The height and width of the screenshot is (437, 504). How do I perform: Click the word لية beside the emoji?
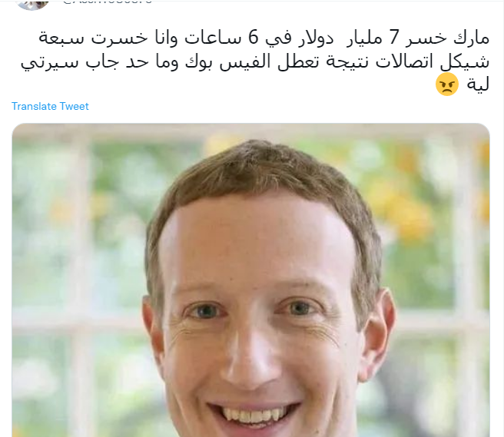point(478,85)
